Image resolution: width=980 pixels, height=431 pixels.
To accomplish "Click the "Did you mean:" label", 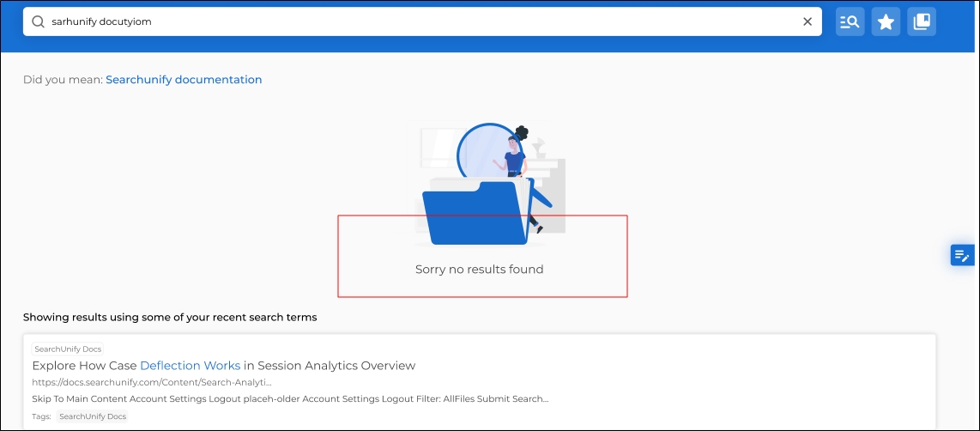I will click(63, 80).
